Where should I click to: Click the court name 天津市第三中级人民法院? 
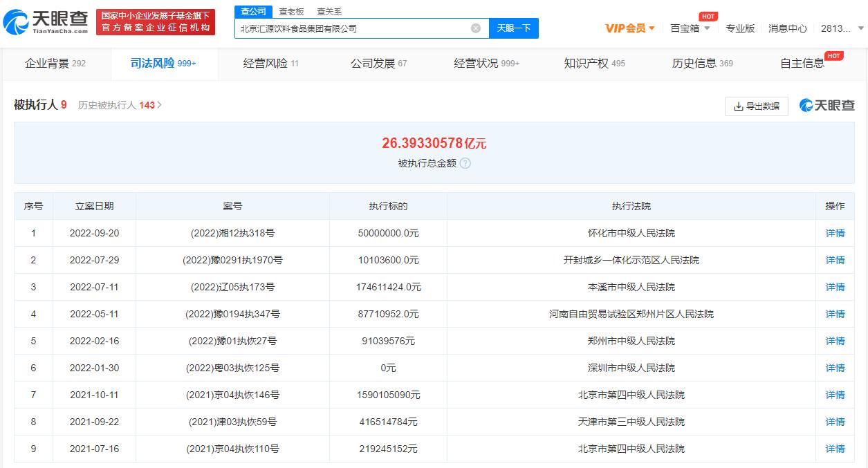coord(631,422)
